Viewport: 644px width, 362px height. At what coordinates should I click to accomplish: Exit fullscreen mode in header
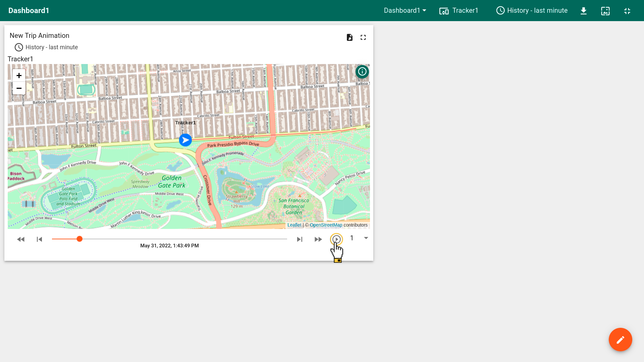[x=627, y=11]
